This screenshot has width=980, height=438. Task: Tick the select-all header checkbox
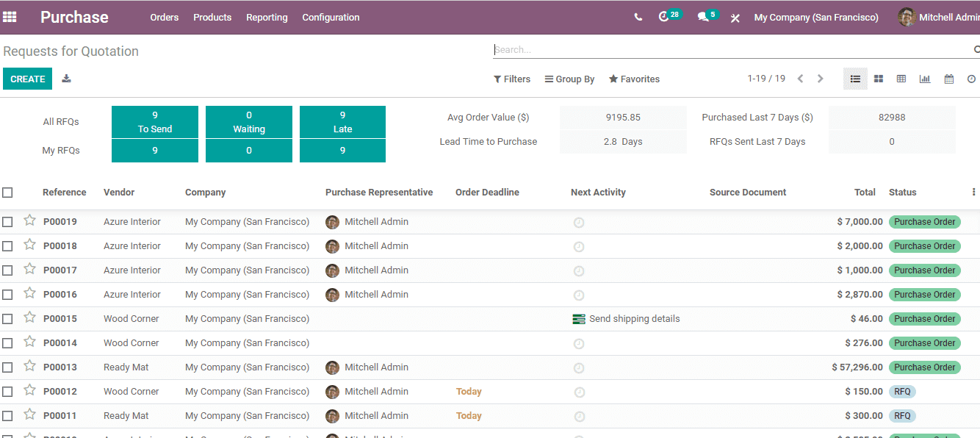pos(7,193)
